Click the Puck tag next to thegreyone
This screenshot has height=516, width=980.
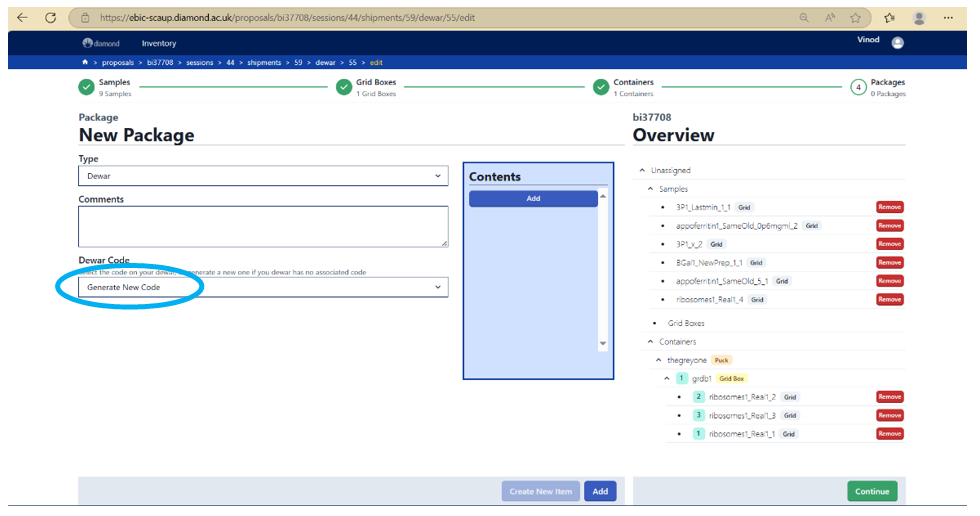point(721,360)
